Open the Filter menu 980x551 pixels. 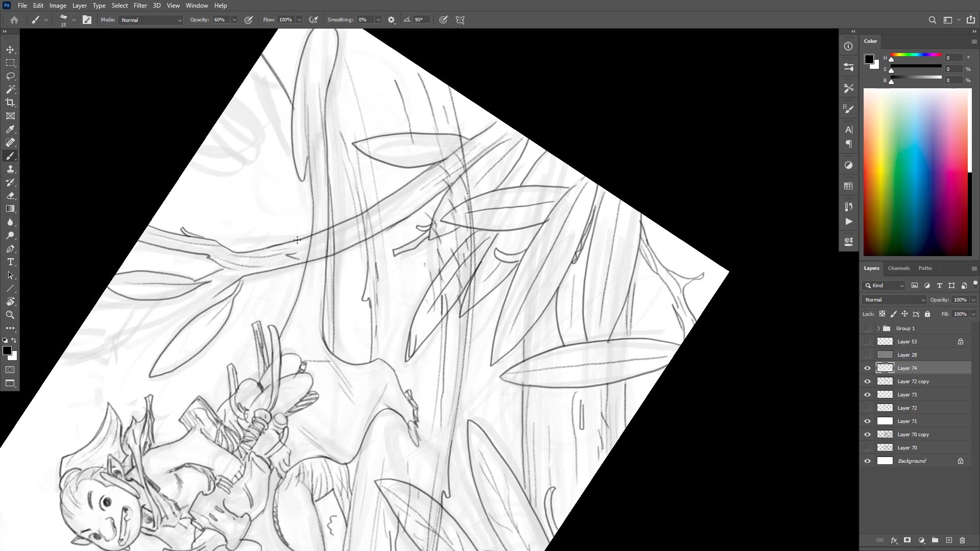tap(140, 6)
